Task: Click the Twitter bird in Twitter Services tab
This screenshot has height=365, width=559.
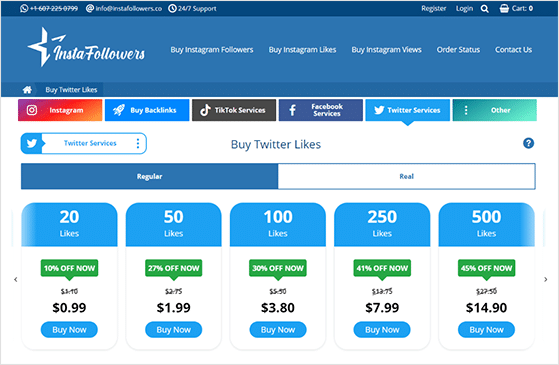Action: (379, 110)
